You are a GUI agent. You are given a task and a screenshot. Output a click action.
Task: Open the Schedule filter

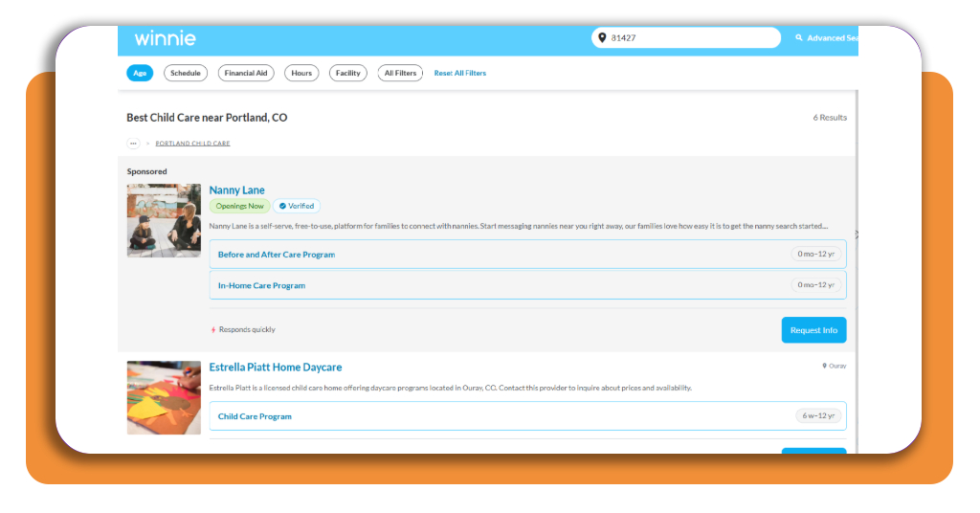click(x=186, y=73)
